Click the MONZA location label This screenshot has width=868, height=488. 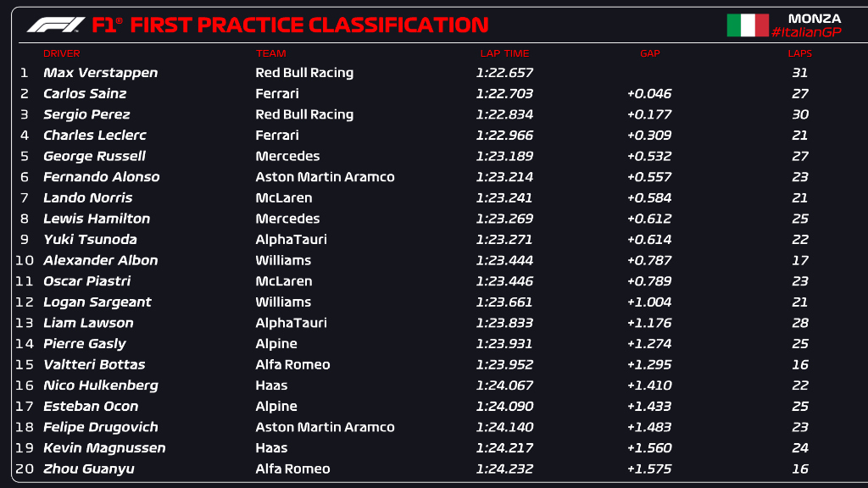815,18
